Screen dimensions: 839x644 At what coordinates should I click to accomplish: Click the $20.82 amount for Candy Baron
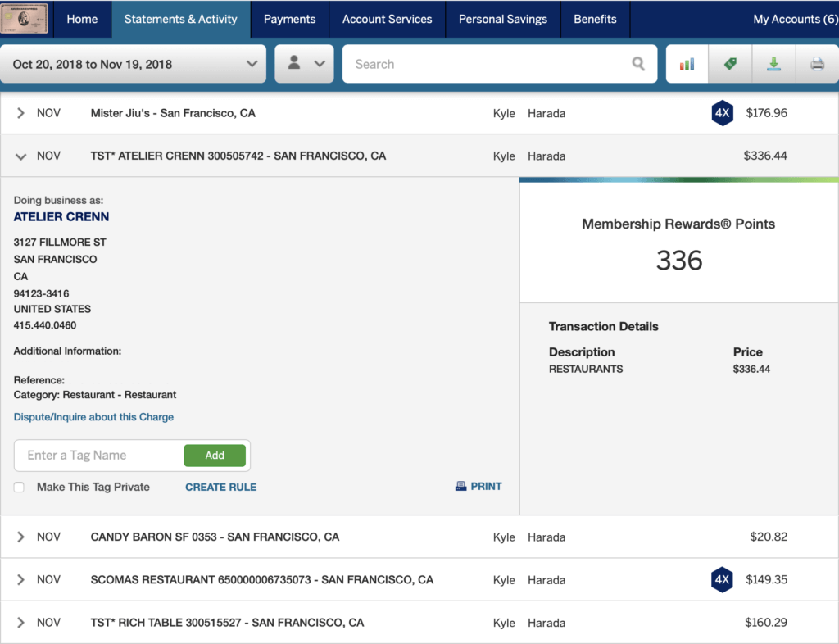pos(769,537)
